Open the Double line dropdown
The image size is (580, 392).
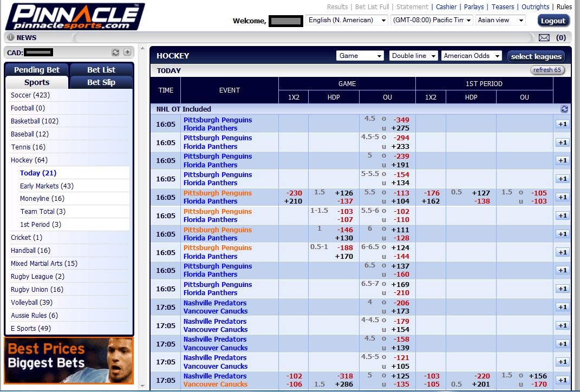[414, 56]
